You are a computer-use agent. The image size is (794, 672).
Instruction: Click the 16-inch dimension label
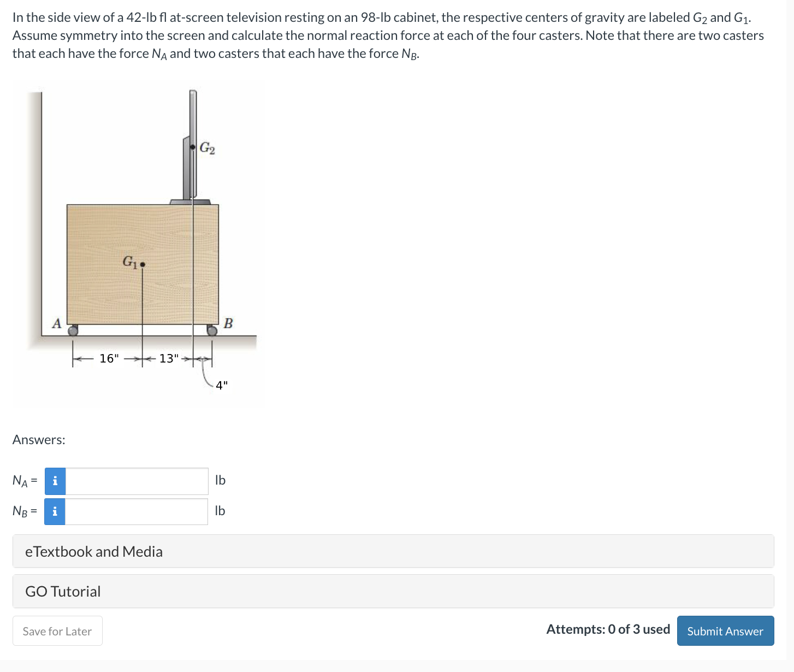tap(109, 359)
